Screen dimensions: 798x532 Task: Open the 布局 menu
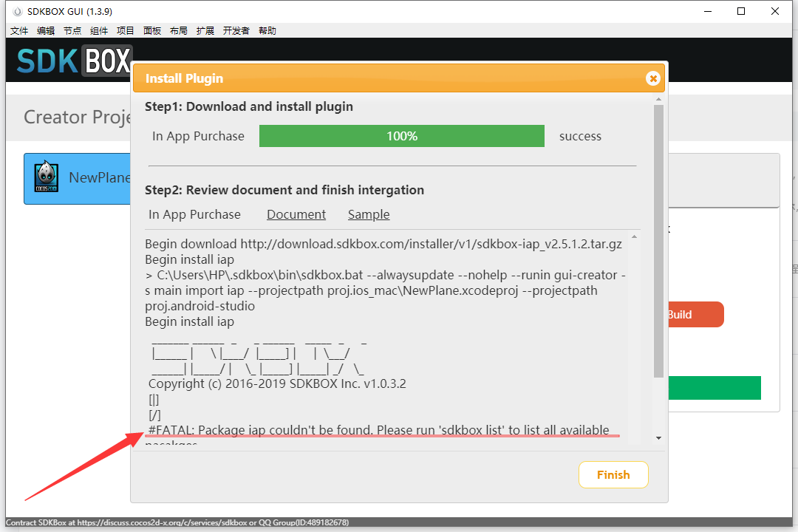[179, 30]
